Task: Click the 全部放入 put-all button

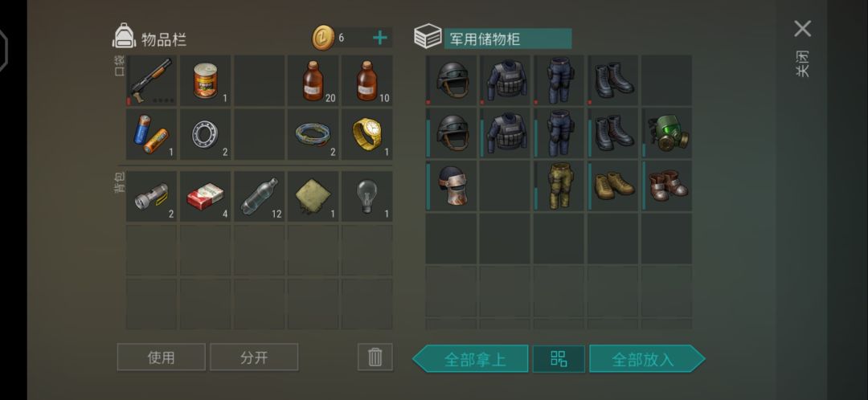Action: 647,358
